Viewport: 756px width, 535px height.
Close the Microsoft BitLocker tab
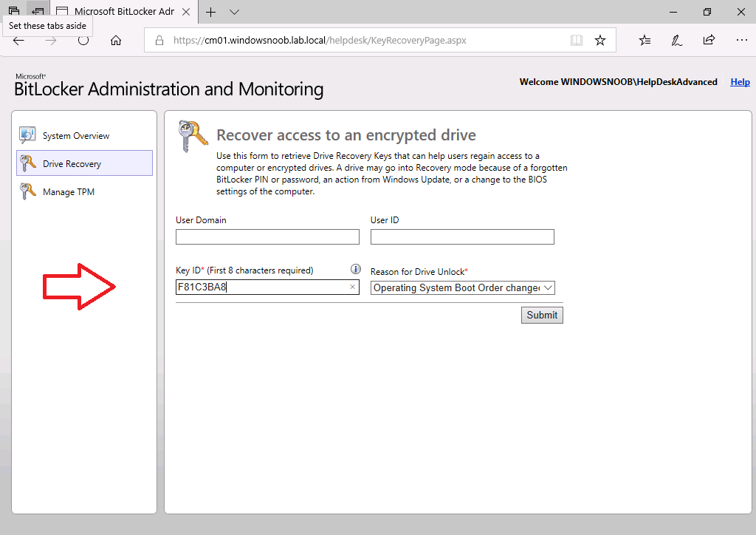pos(186,12)
